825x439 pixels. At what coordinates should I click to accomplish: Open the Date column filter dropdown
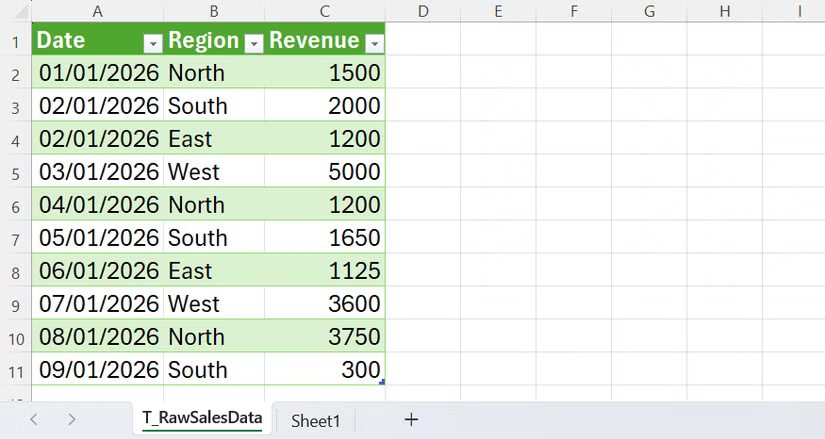(153, 44)
